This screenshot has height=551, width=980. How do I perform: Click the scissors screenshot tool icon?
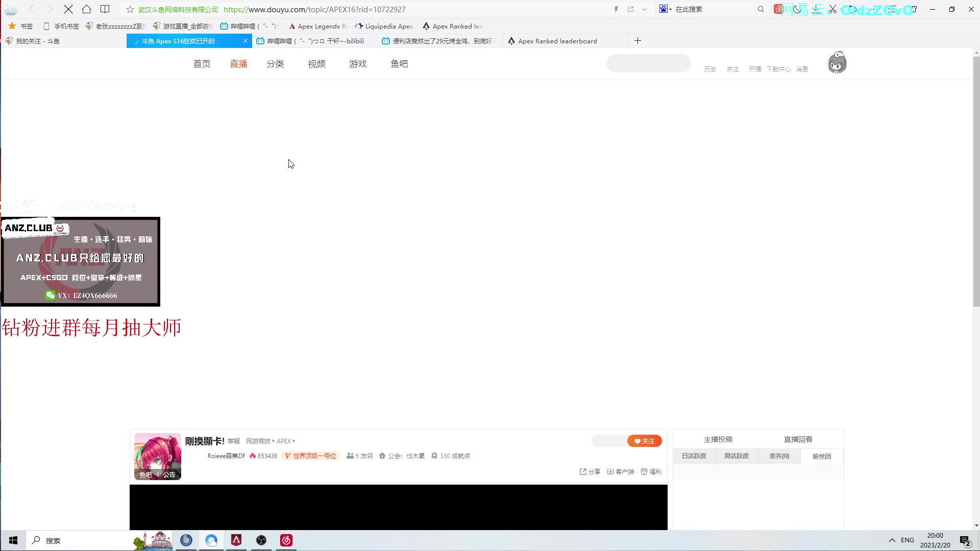click(x=832, y=9)
